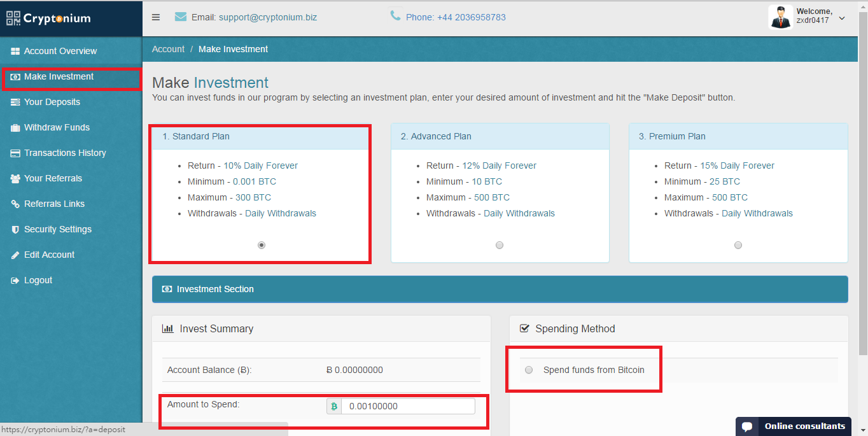Click the Account Overview grid icon

tap(15, 51)
